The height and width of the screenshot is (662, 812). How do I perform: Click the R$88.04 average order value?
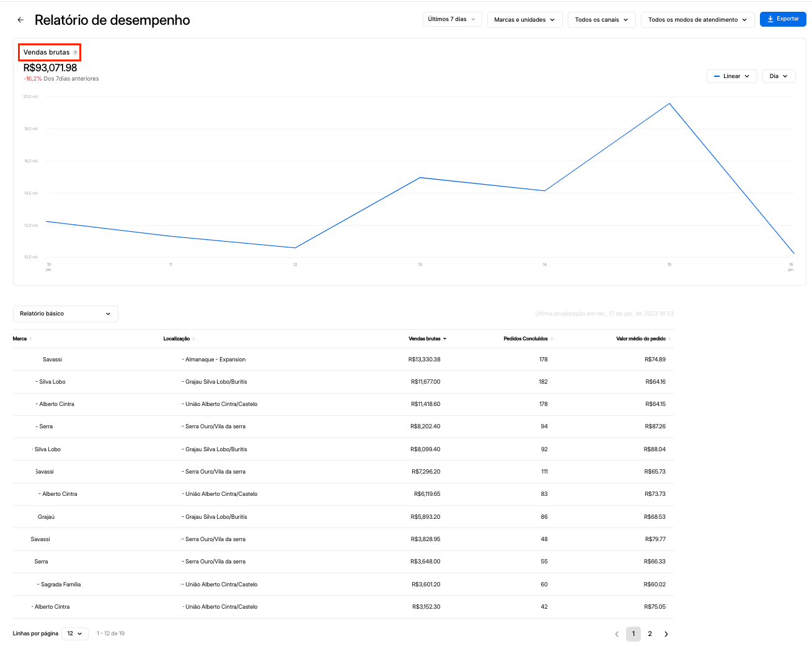point(655,449)
